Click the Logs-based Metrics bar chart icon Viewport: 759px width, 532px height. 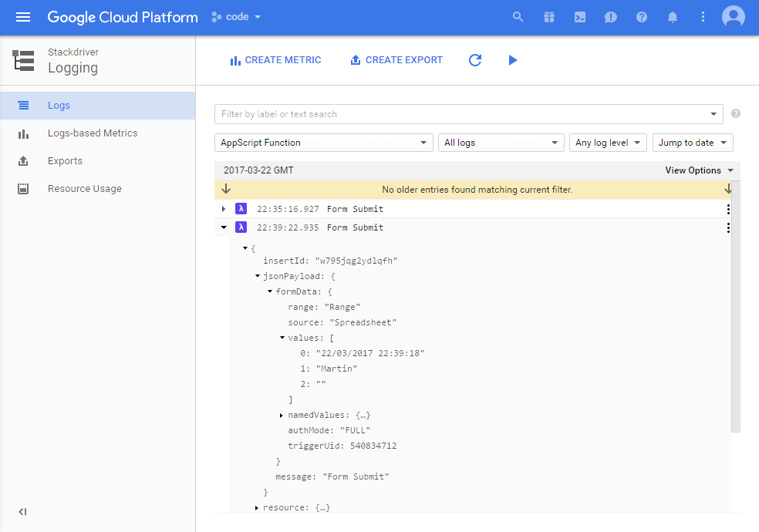tap(23, 133)
